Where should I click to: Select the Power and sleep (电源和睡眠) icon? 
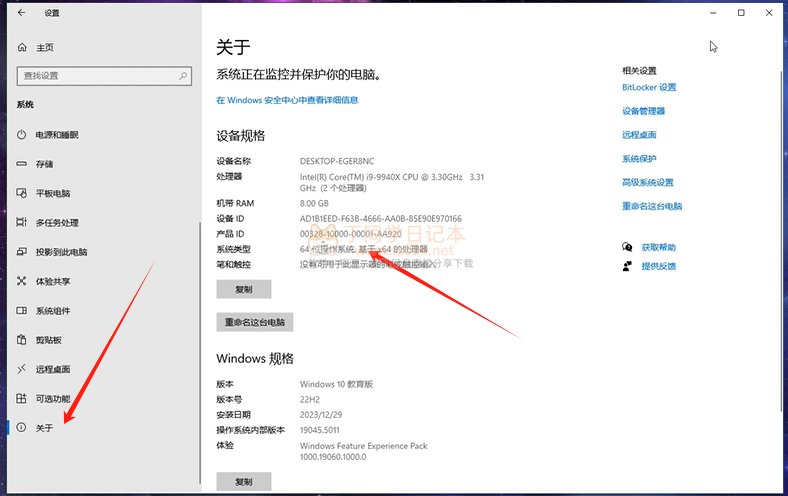[21, 135]
